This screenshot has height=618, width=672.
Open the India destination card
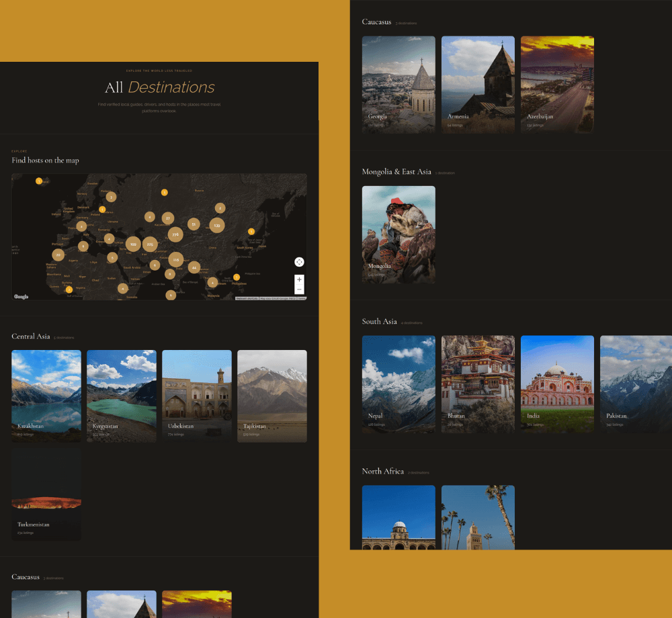tap(557, 384)
